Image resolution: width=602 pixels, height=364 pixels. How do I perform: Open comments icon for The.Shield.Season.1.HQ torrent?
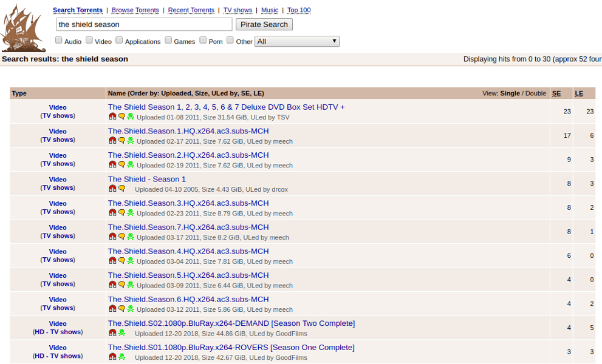(x=121, y=140)
